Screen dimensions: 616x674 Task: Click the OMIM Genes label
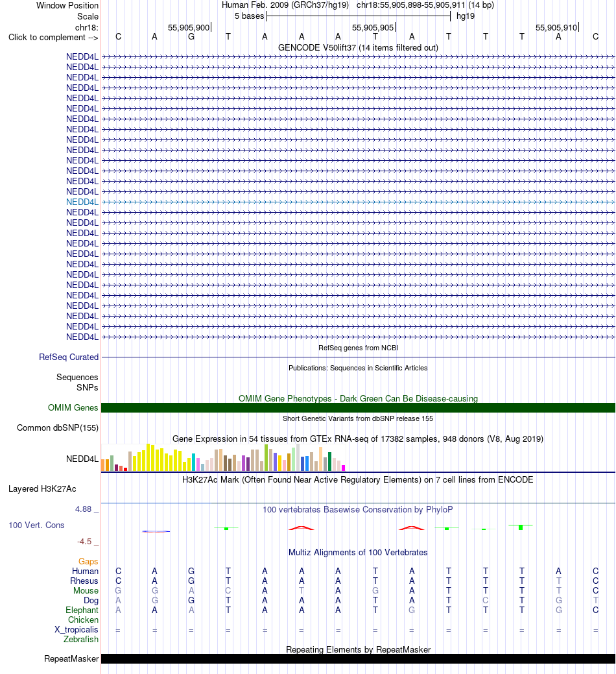(x=73, y=407)
